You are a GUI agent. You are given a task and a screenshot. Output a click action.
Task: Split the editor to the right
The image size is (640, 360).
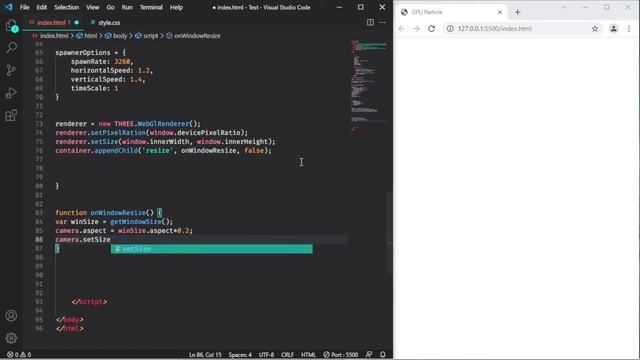[370, 22]
